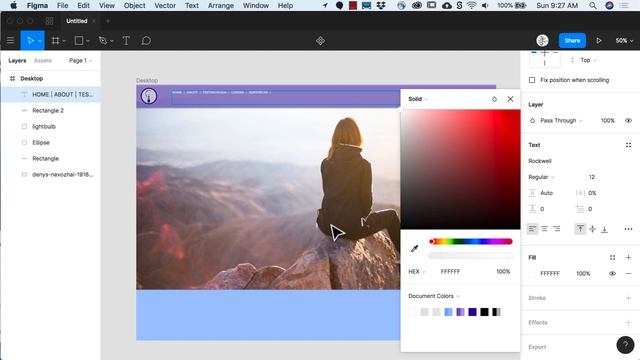
Task: Open the HEX color format dropdown
Action: 417,271
